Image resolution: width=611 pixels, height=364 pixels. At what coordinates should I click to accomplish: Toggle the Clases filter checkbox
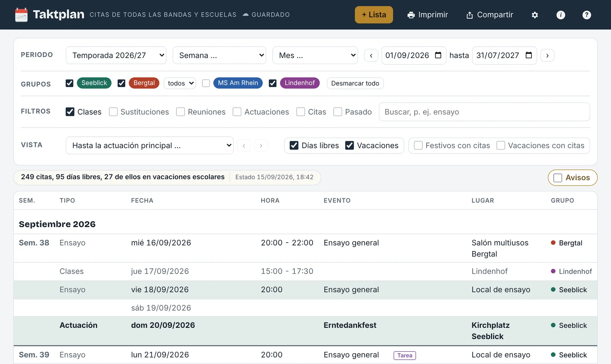coord(70,112)
